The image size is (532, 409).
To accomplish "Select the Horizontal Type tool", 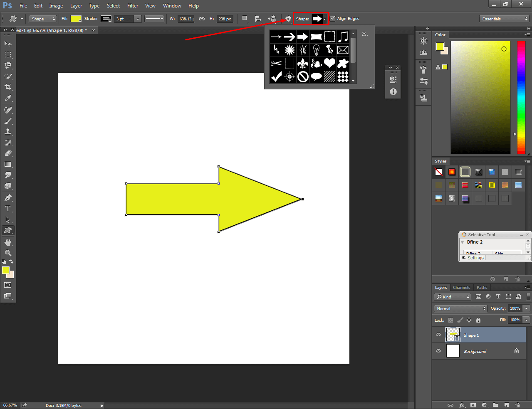I will click(8, 208).
